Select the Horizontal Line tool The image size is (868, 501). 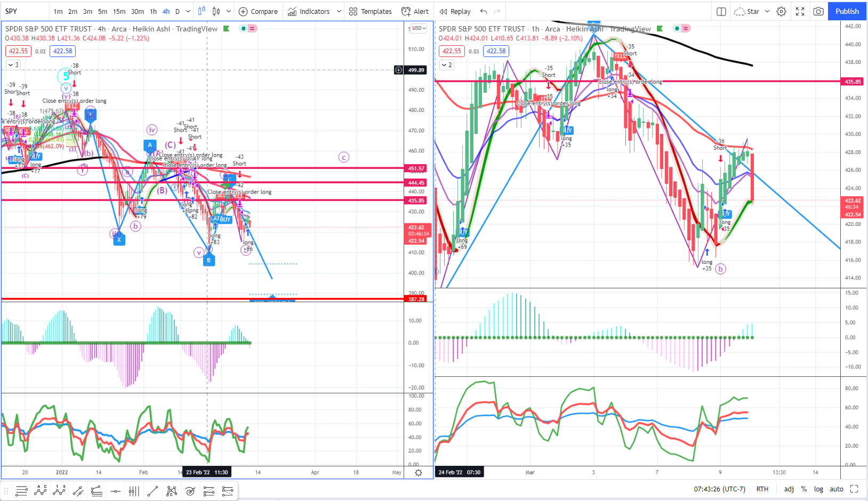coord(115,491)
